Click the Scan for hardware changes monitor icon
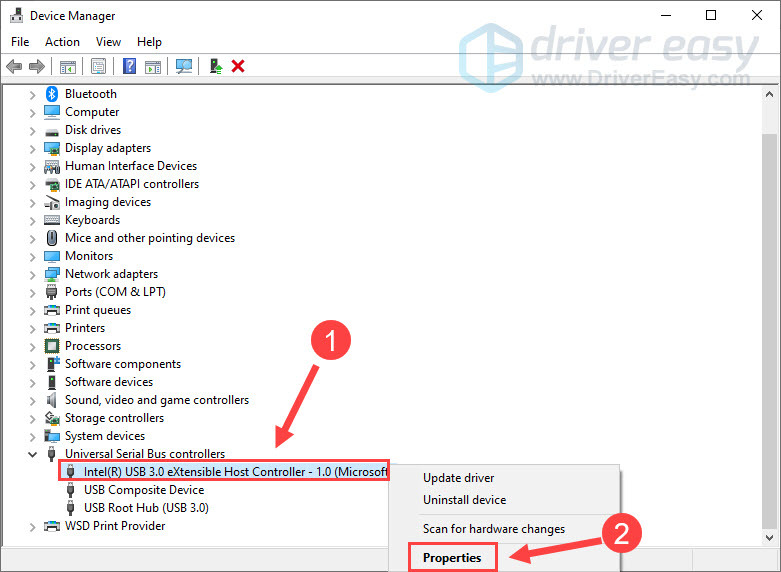The height and width of the screenshot is (572, 781). click(183, 66)
